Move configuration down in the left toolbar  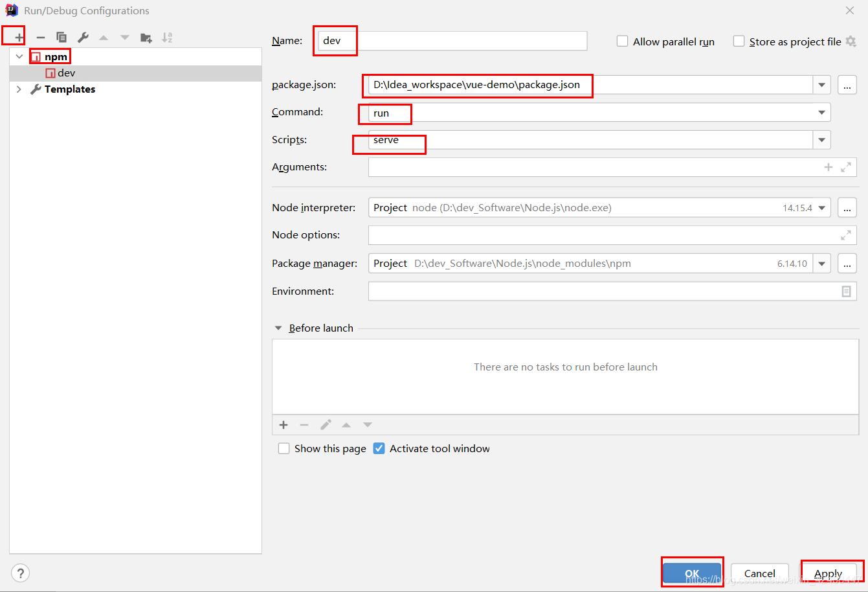125,38
